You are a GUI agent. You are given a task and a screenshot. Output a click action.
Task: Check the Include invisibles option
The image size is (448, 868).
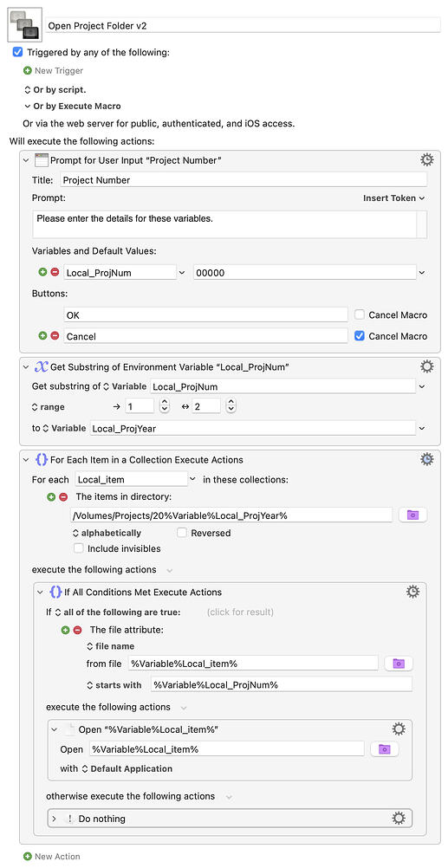[x=79, y=548]
